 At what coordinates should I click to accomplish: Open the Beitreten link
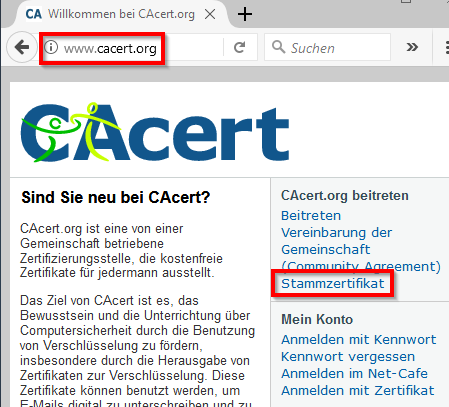coord(311,216)
